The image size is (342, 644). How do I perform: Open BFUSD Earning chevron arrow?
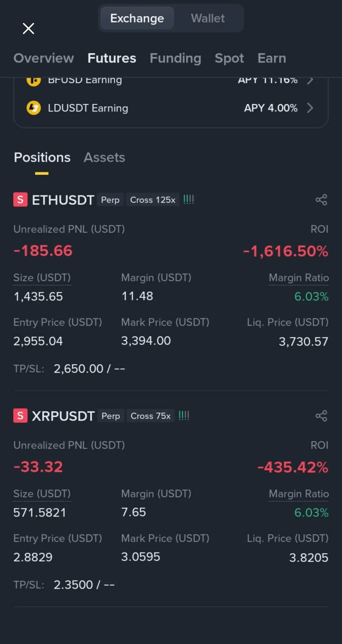pyautogui.click(x=310, y=81)
